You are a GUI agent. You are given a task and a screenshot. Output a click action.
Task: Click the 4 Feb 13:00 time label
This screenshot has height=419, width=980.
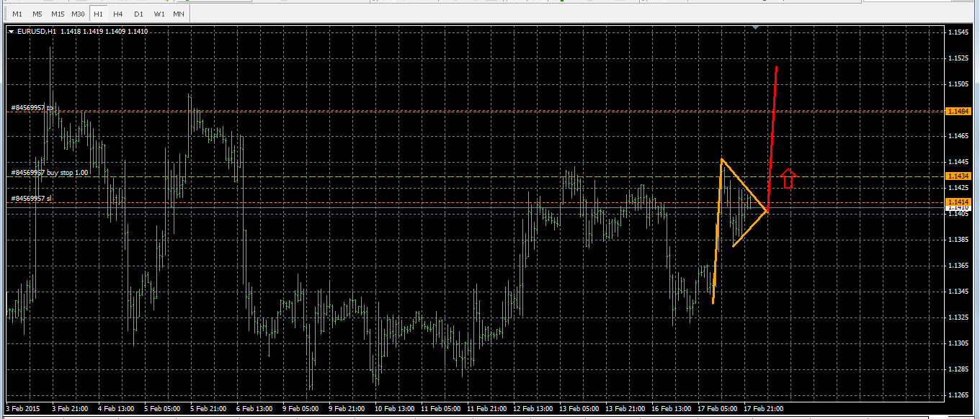[x=116, y=408]
